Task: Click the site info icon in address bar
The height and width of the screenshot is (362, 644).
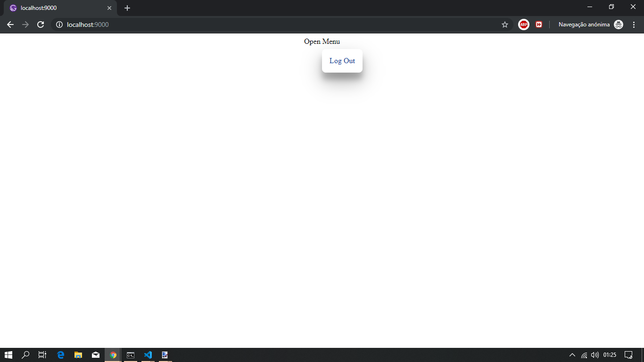Action: pyautogui.click(x=59, y=25)
